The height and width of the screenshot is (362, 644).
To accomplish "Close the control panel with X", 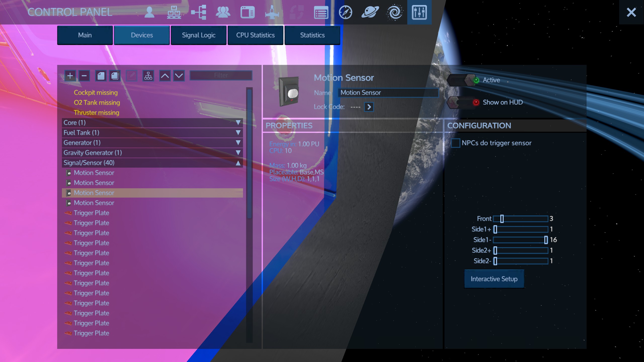I will [x=631, y=12].
